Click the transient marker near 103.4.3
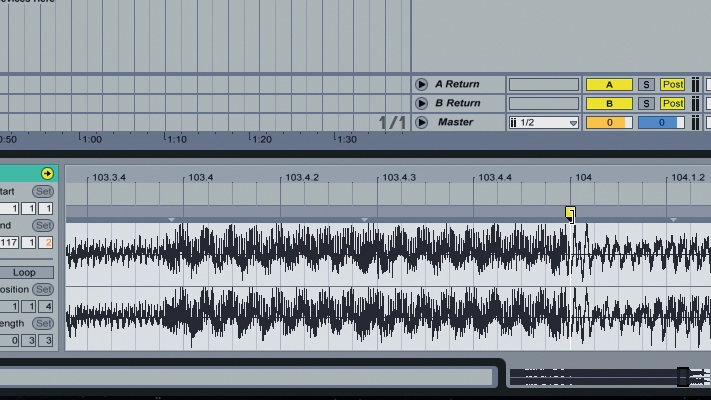The image size is (711, 400). point(365,220)
